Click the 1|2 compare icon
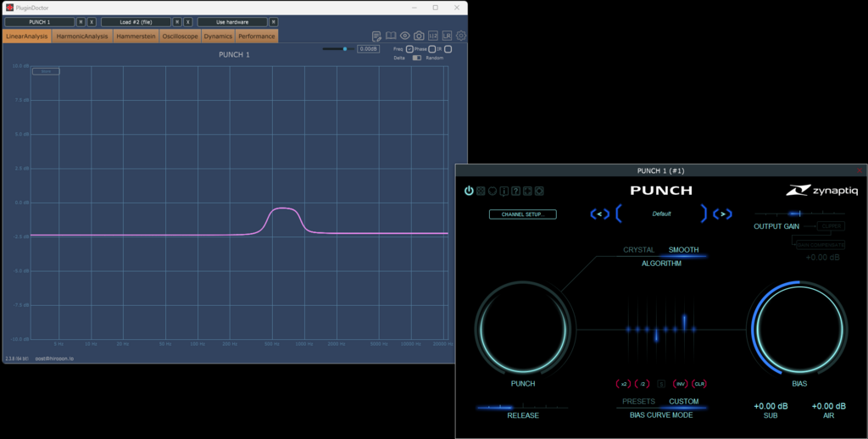 click(433, 36)
